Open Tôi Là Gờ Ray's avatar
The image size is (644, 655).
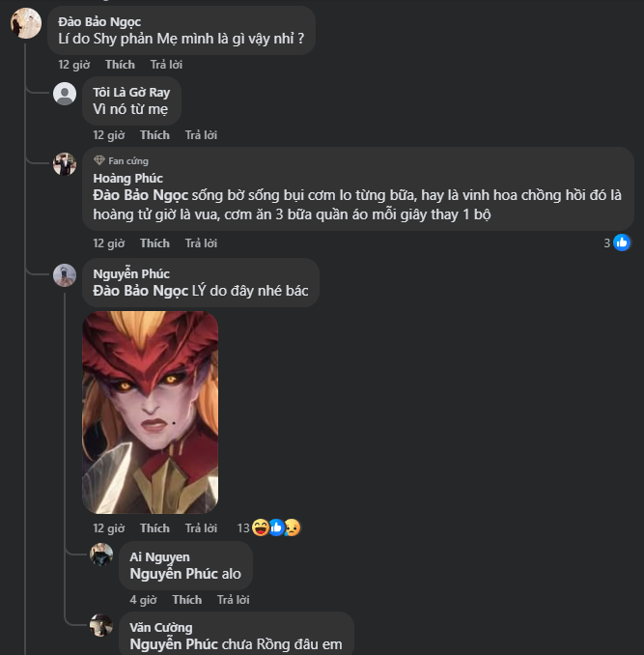click(x=65, y=94)
